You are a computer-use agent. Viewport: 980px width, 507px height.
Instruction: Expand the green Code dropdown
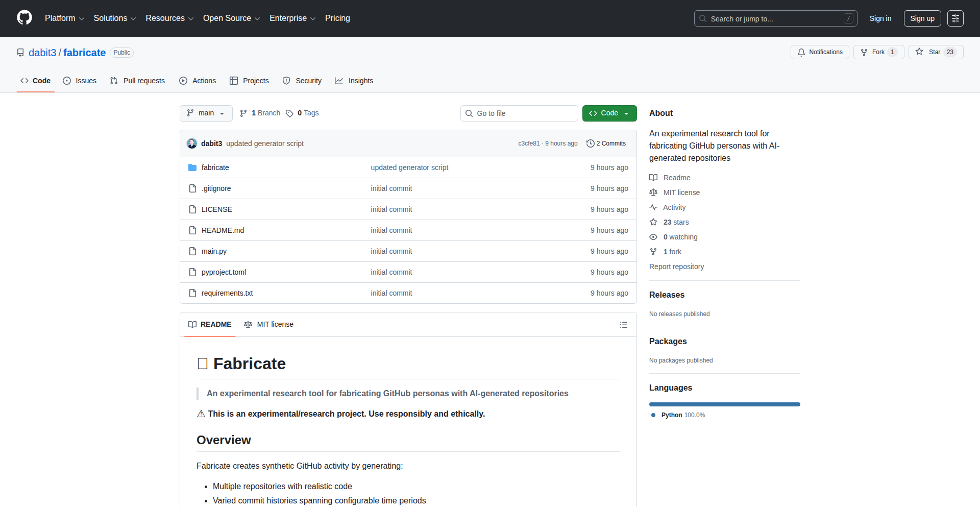[x=609, y=113]
